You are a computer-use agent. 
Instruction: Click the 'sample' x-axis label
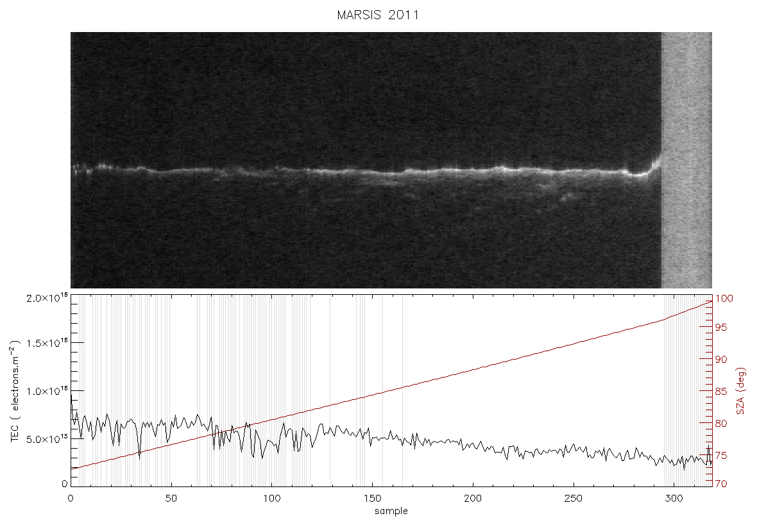click(x=391, y=511)
